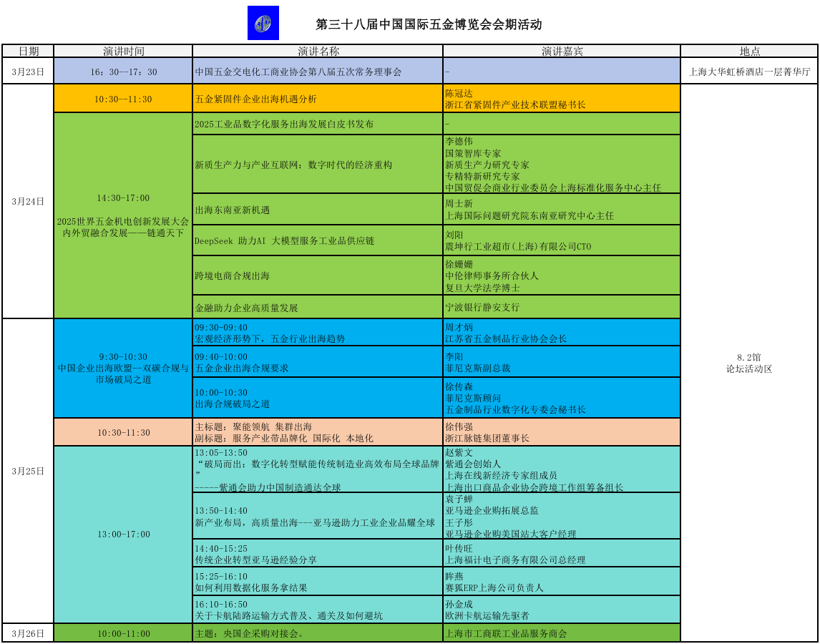820x644 pixels.
Task: Select the 传统企业转型亚马逊经验分享 talk cell
Action: (318, 553)
